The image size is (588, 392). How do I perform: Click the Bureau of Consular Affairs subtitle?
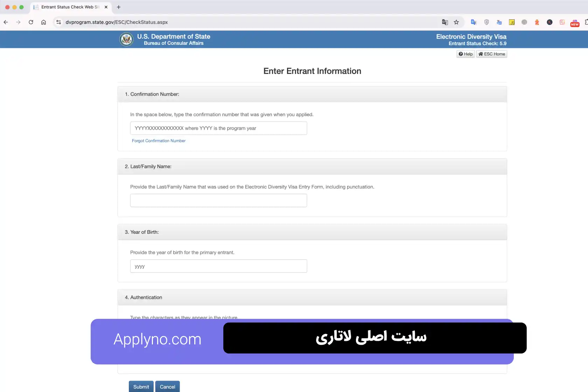(174, 43)
